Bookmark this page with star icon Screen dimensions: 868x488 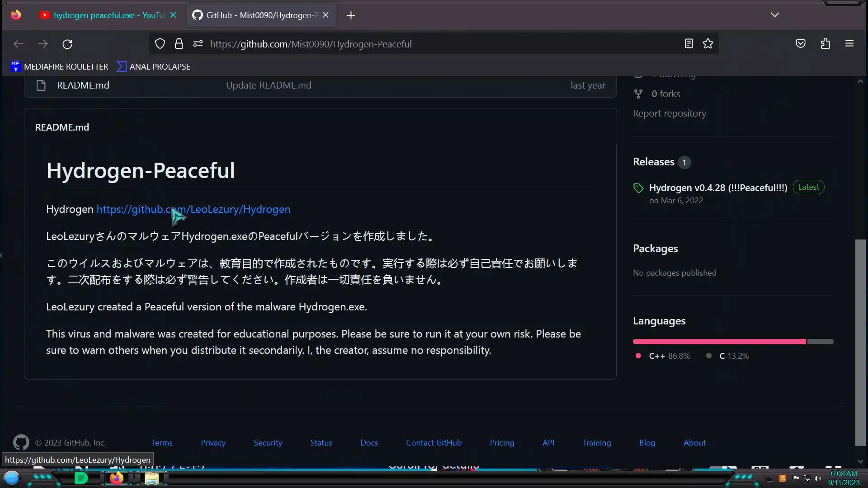(x=708, y=43)
